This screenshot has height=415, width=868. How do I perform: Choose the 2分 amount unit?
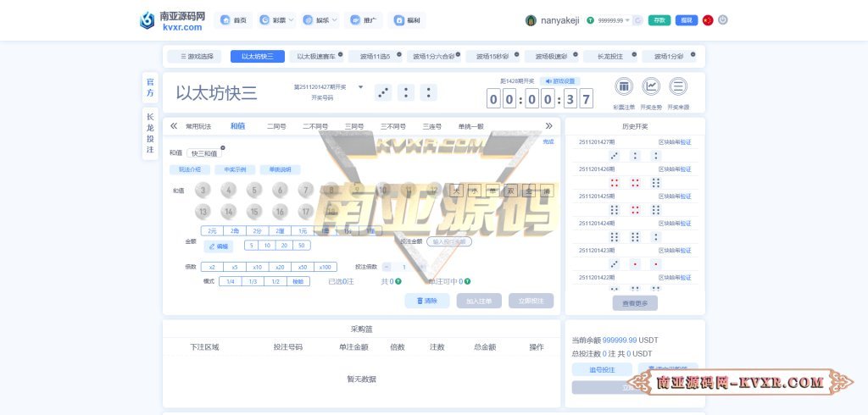(258, 230)
